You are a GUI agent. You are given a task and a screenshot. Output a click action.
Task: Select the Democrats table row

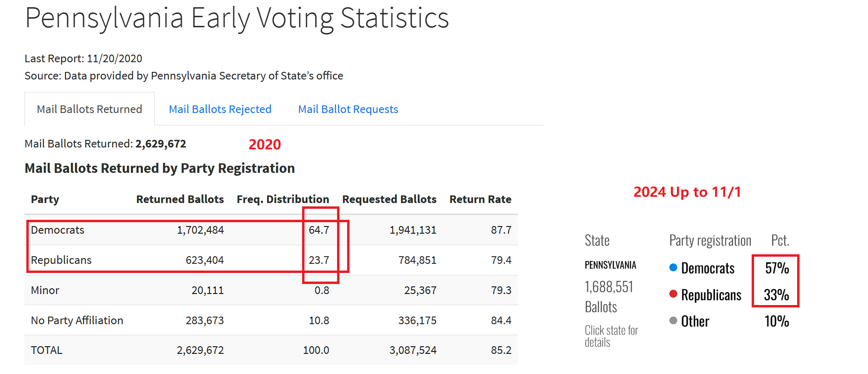(x=57, y=230)
